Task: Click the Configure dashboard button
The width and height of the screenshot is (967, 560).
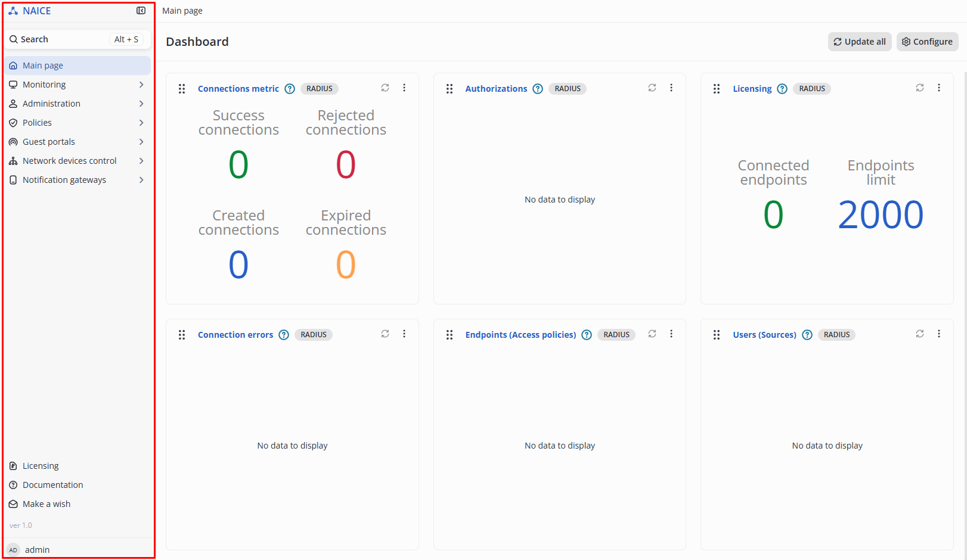Action: (x=927, y=42)
